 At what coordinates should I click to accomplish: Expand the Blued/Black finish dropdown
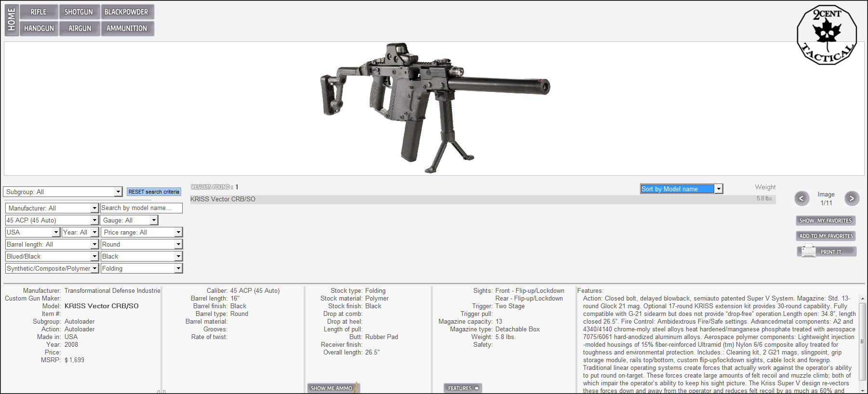[x=94, y=256]
